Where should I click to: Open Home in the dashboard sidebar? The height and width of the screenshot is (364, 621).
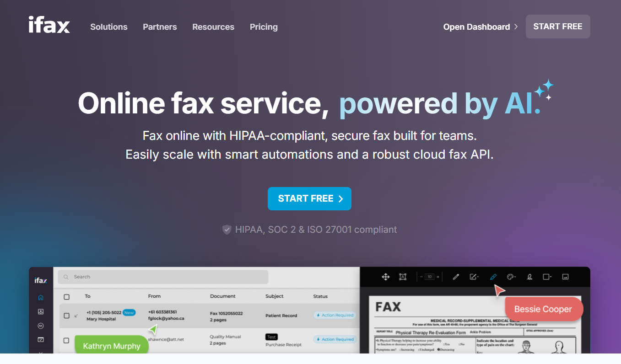pos(41,297)
